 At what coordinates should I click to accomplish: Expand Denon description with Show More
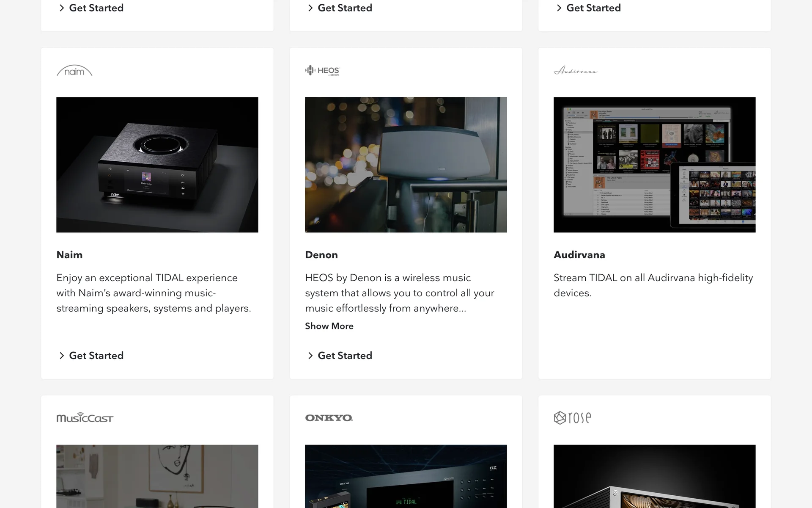(329, 326)
